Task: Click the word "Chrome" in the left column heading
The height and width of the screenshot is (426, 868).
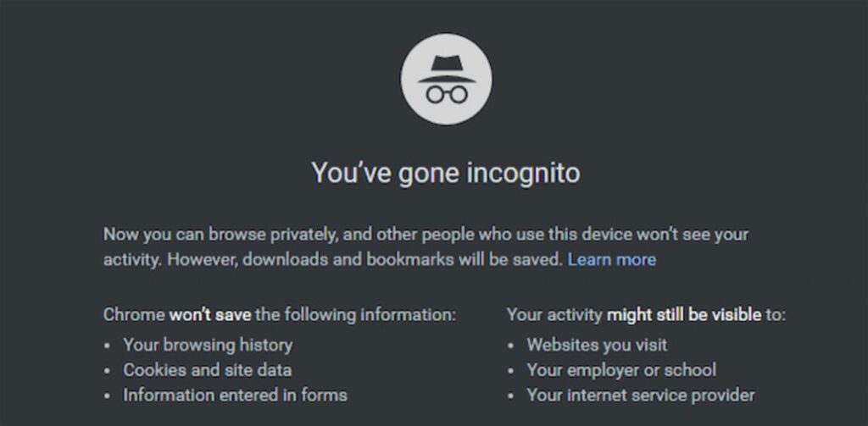Action: (x=134, y=315)
